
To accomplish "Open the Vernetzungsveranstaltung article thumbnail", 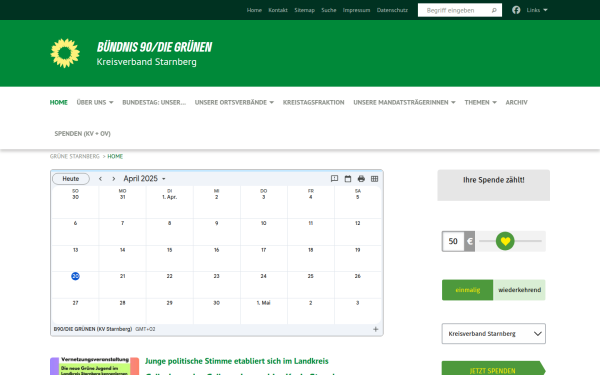I will [95, 366].
